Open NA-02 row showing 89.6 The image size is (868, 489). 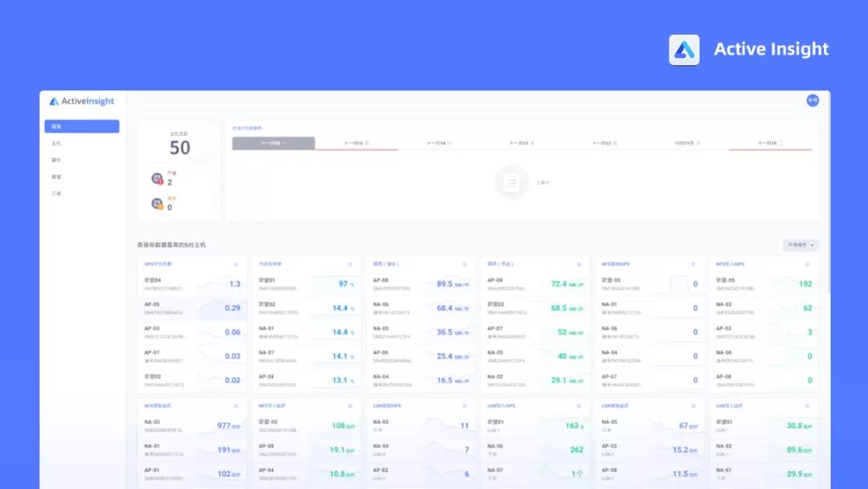tap(764, 450)
